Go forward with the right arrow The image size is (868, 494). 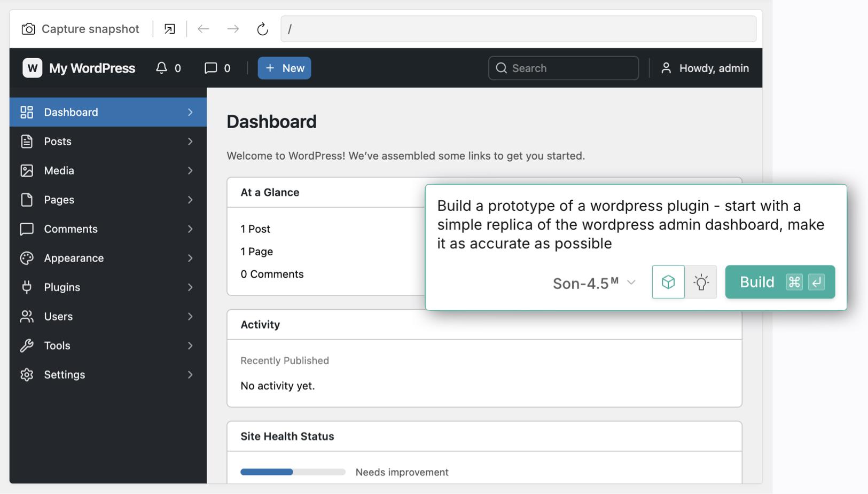[x=233, y=29]
